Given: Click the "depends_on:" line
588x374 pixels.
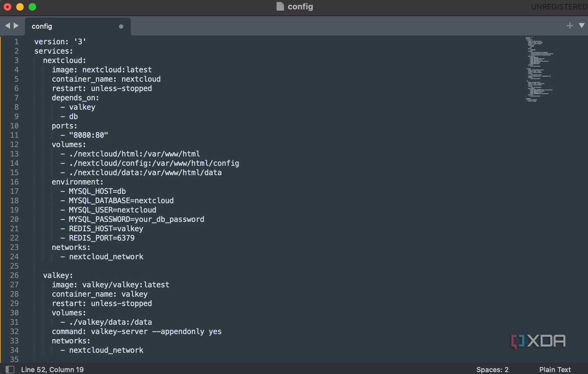Looking at the screenshot, I should point(76,98).
